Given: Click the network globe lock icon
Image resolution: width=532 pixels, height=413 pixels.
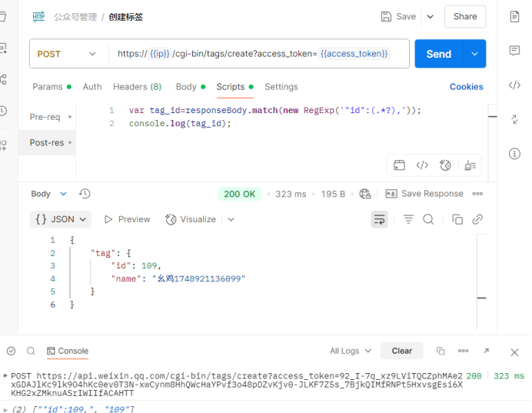Looking at the screenshot, I should point(365,194).
